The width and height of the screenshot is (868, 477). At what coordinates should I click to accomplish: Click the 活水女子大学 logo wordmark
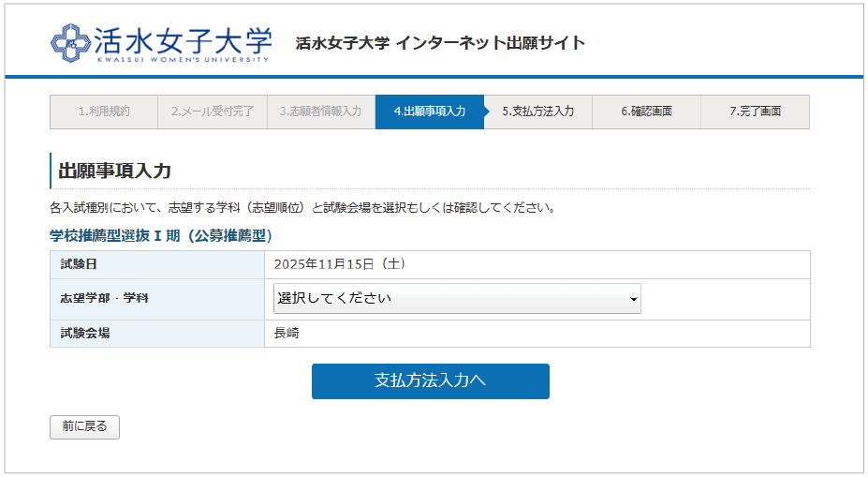click(183, 41)
